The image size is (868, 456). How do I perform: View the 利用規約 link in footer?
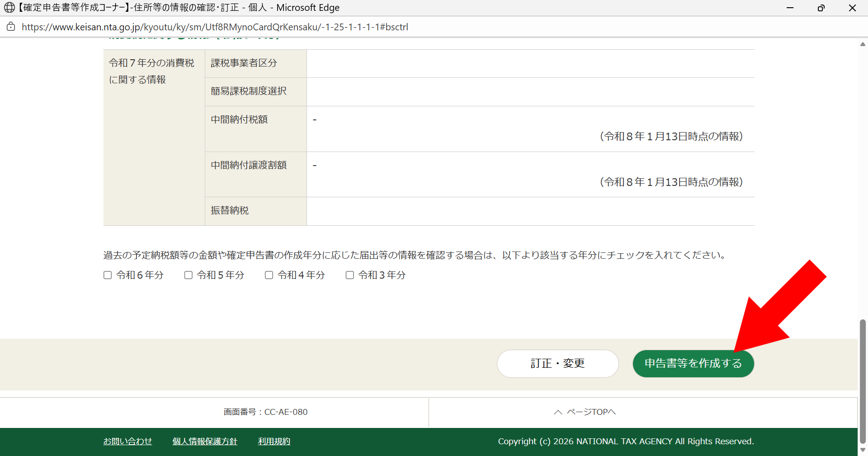pyautogui.click(x=274, y=442)
